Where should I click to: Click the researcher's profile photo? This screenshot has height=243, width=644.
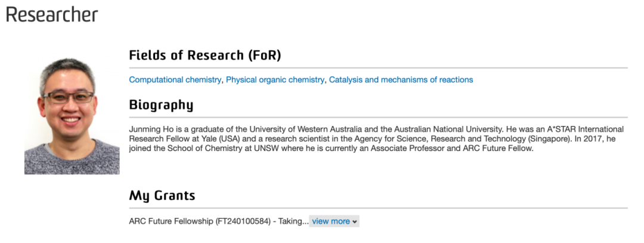(72, 116)
